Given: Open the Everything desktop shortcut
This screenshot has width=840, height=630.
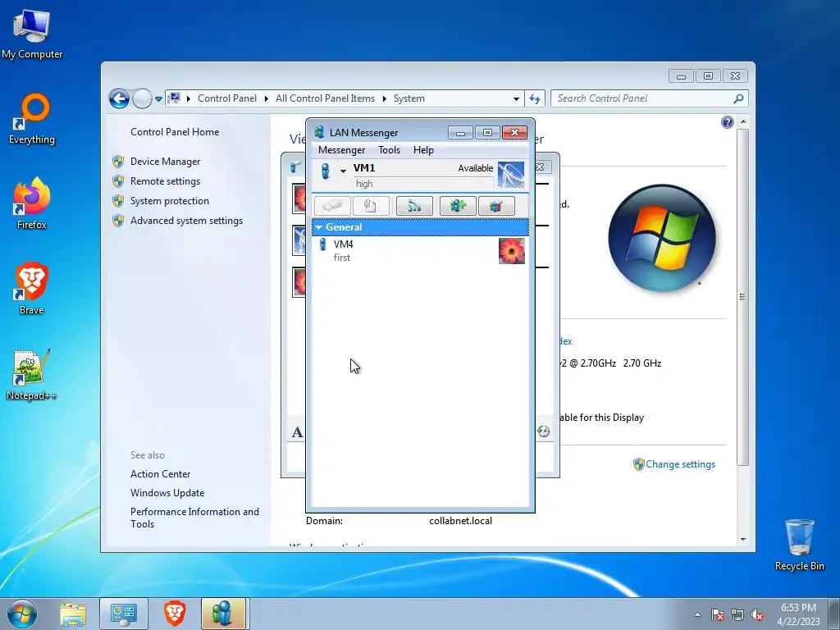Looking at the screenshot, I should [32, 119].
